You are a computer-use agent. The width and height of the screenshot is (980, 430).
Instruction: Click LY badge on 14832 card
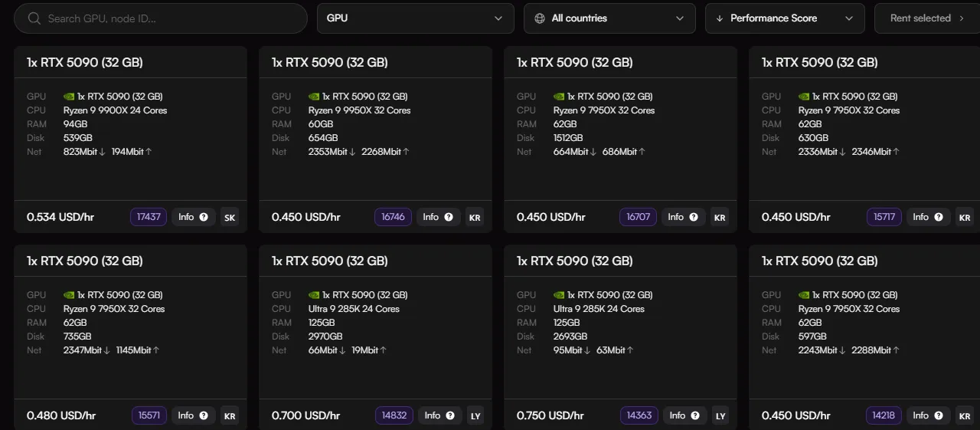475,415
